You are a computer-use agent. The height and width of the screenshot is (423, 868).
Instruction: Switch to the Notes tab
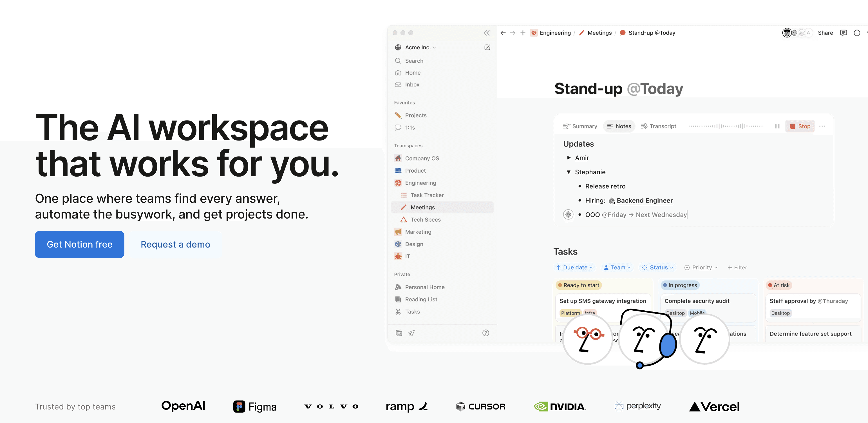click(619, 126)
